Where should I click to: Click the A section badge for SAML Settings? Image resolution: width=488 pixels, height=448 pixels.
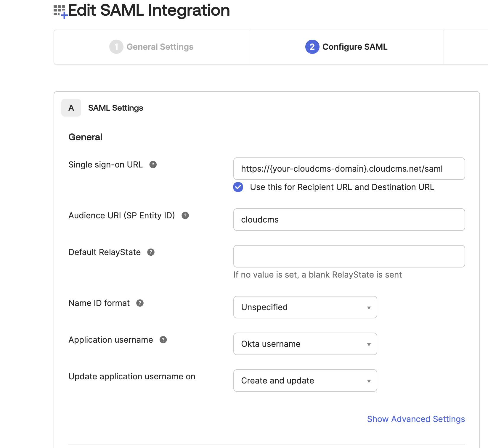click(x=71, y=108)
